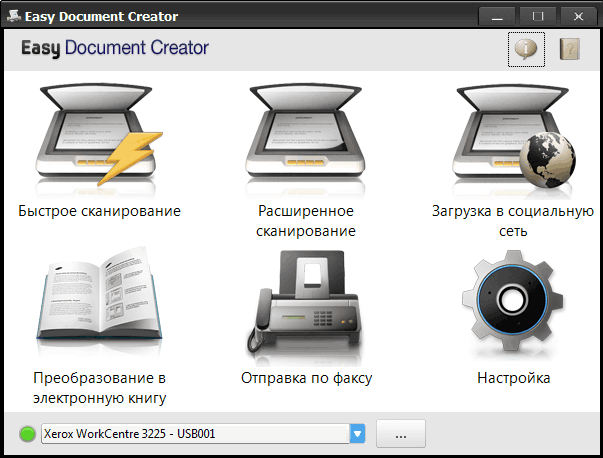Open the help book question mark icon

[x=569, y=49]
